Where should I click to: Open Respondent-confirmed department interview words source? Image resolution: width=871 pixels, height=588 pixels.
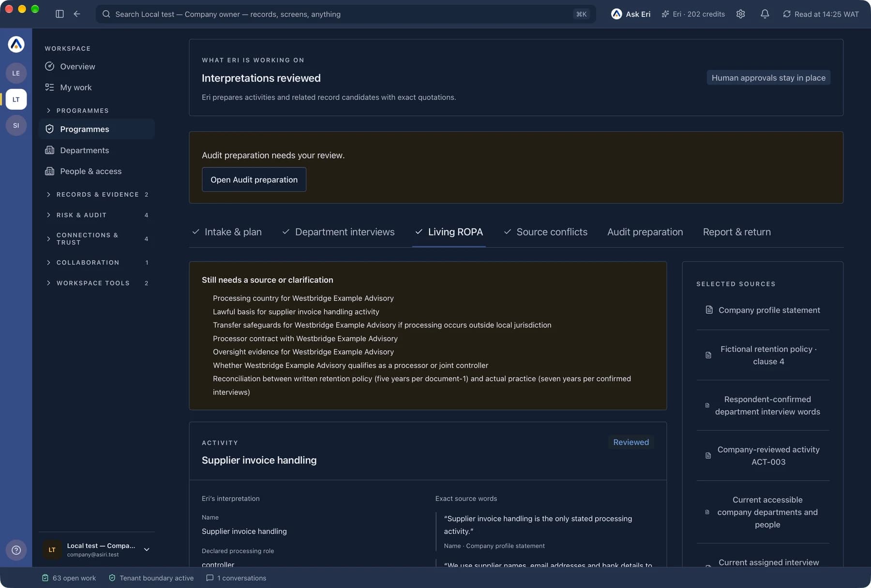pos(763,405)
